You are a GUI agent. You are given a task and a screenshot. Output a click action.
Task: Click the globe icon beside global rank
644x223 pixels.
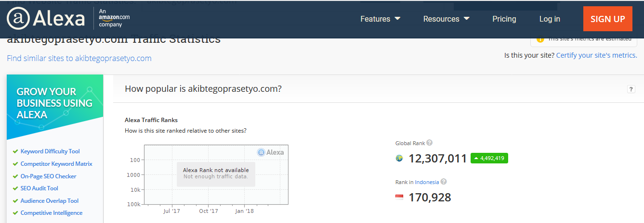399,158
